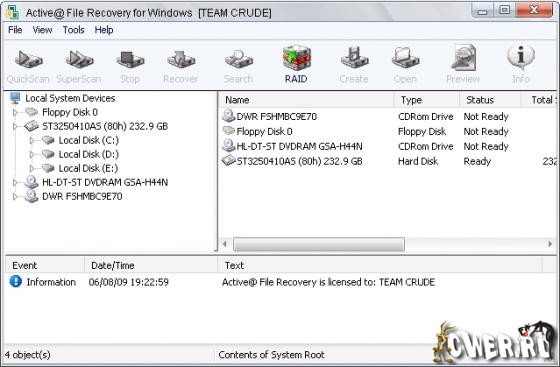Click the RAID toolbar icon

point(296,65)
